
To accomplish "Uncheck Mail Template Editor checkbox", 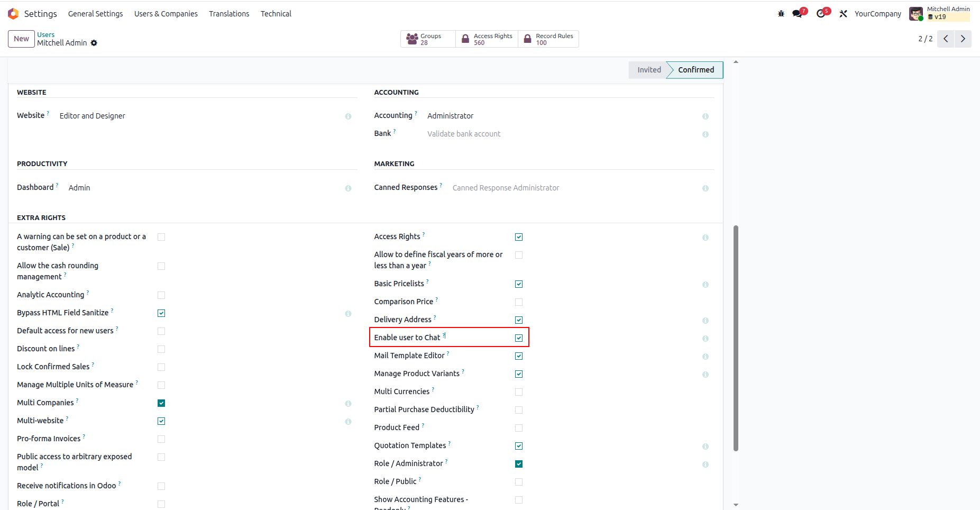I will [519, 356].
